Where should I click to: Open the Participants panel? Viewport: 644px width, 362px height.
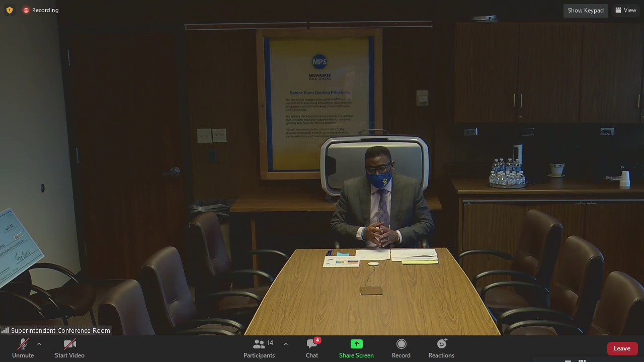(259, 348)
